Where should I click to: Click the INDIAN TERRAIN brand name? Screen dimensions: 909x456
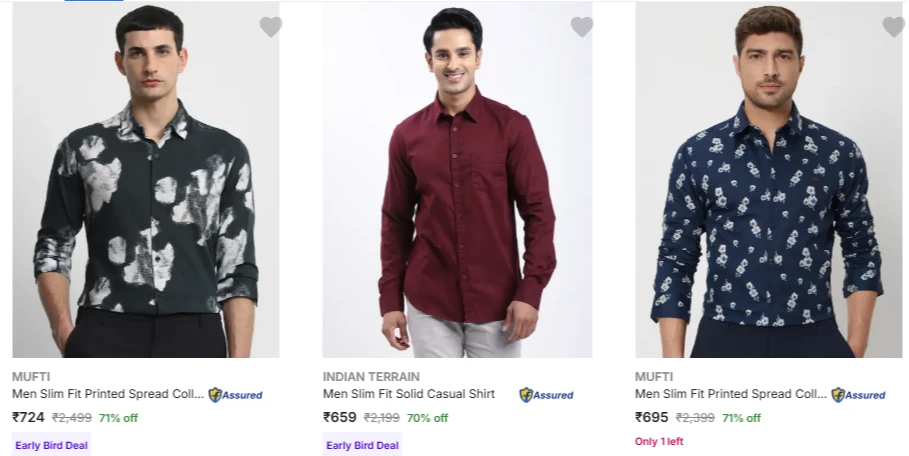[x=371, y=377]
